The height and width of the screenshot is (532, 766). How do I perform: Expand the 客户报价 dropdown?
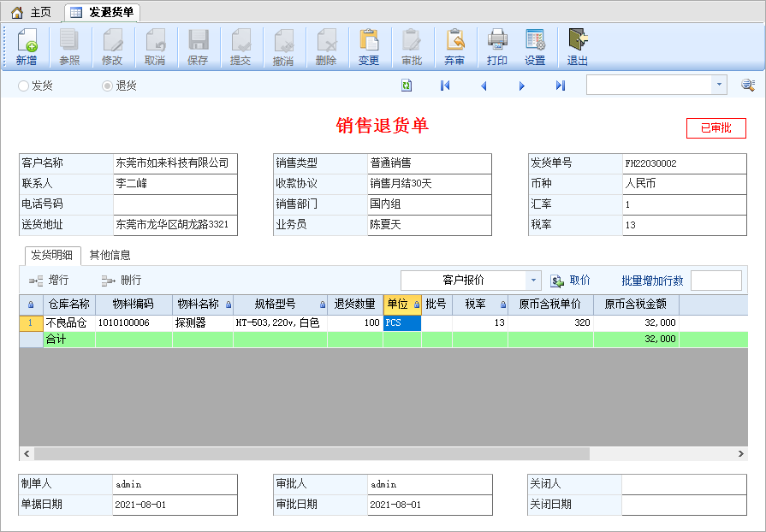(x=534, y=281)
